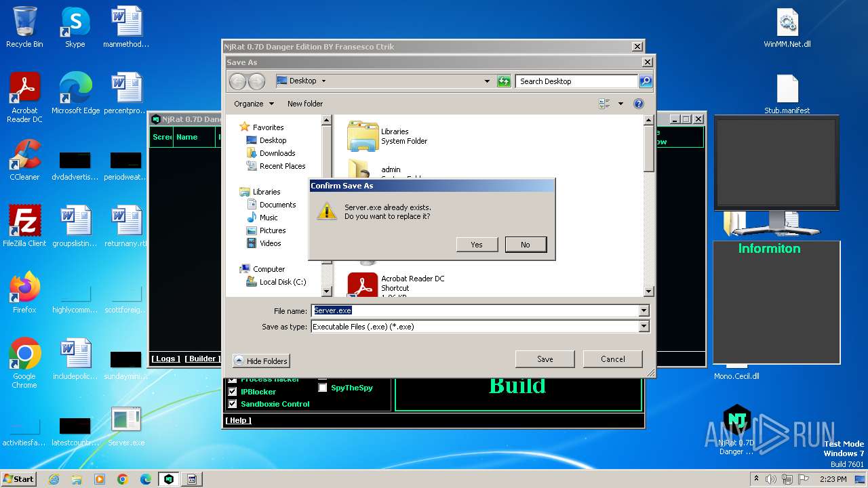Viewport: 868px width, 488px height.
Task: Open the address bar location history dropdown
Action: coord(487,81)
